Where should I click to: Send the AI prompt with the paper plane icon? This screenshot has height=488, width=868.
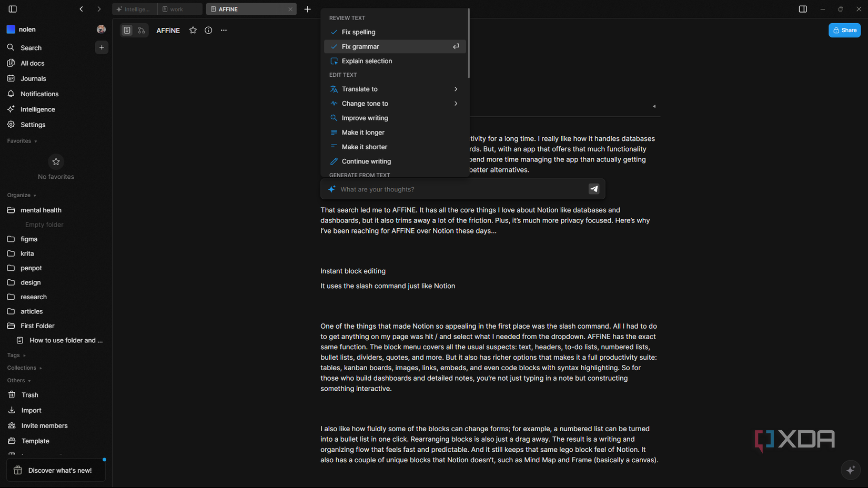594,189
